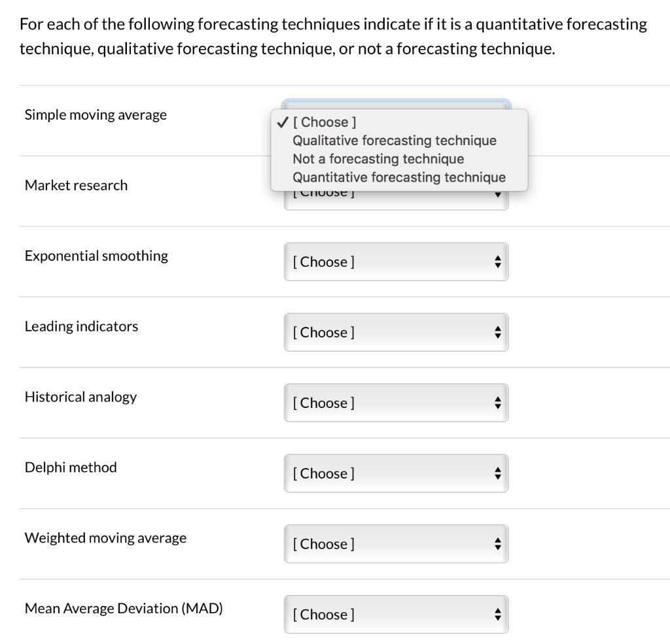Click the checkmark beside the [ Choose ] option

[x=282, y=122]
